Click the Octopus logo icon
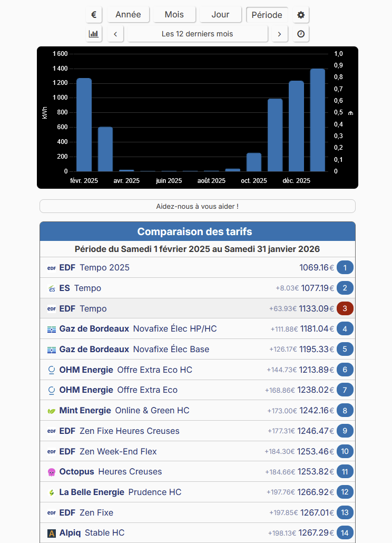392x543 pixels. (52, 472)
